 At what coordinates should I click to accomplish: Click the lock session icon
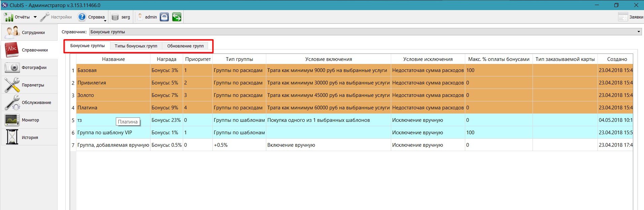164,17
